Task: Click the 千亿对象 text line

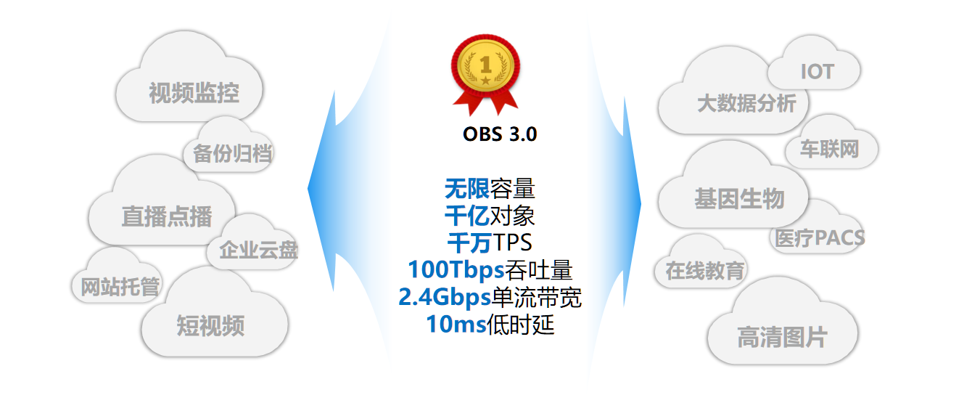Action: (x=490, y=216)
